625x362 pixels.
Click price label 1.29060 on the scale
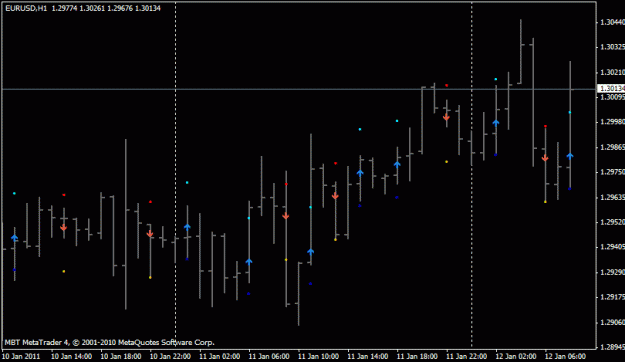tap(612, 322)
